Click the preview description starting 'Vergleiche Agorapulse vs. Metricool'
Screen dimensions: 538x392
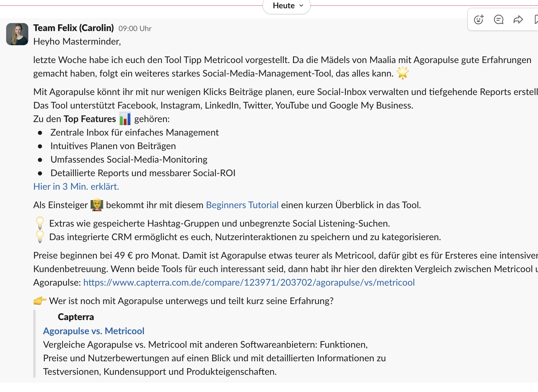[214, 358]
